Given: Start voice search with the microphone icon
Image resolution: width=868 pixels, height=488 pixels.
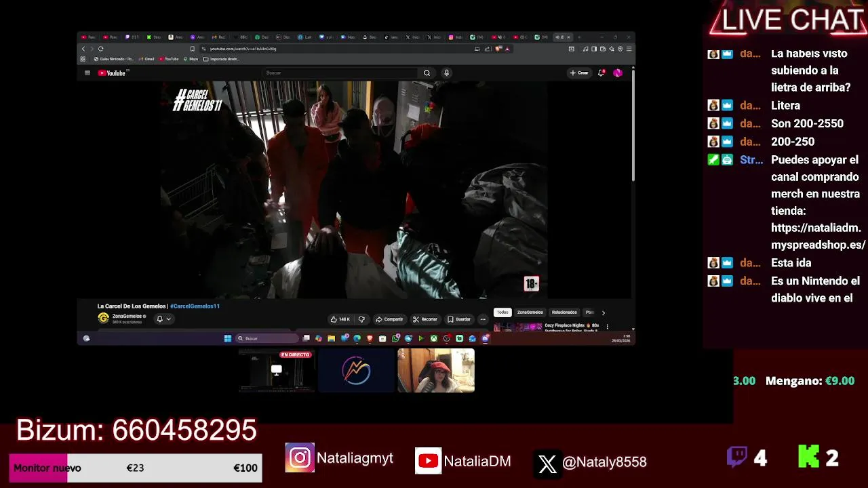Looking at the screenshot, I should [446, 73].
